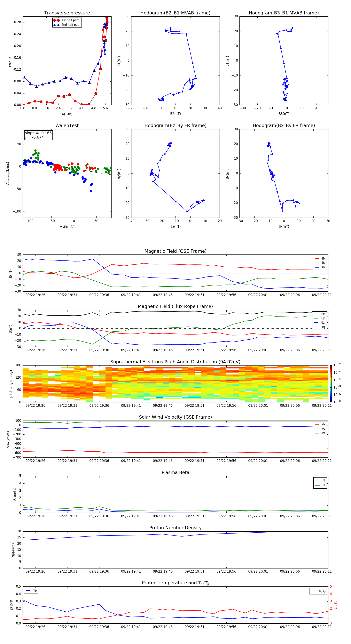
Task: Click 'Hodogram(Bx_By FR frame)' title
Action: (x=284, y=125)
